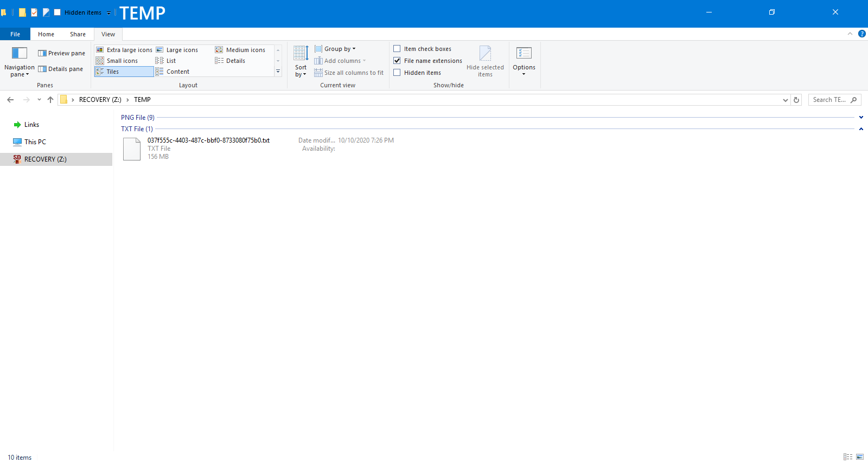Switch to Large icons layout
The width and height of the screenshot is (868, 463).
tap(177, 50)
